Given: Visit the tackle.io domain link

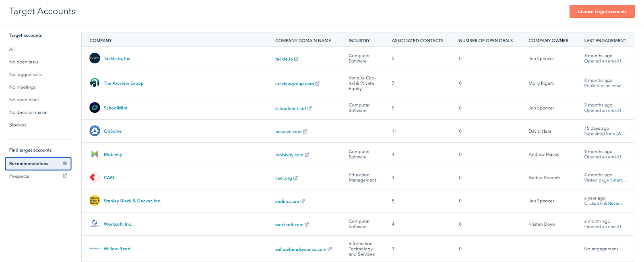Looking at the screenshot, I should pos(284,59).
